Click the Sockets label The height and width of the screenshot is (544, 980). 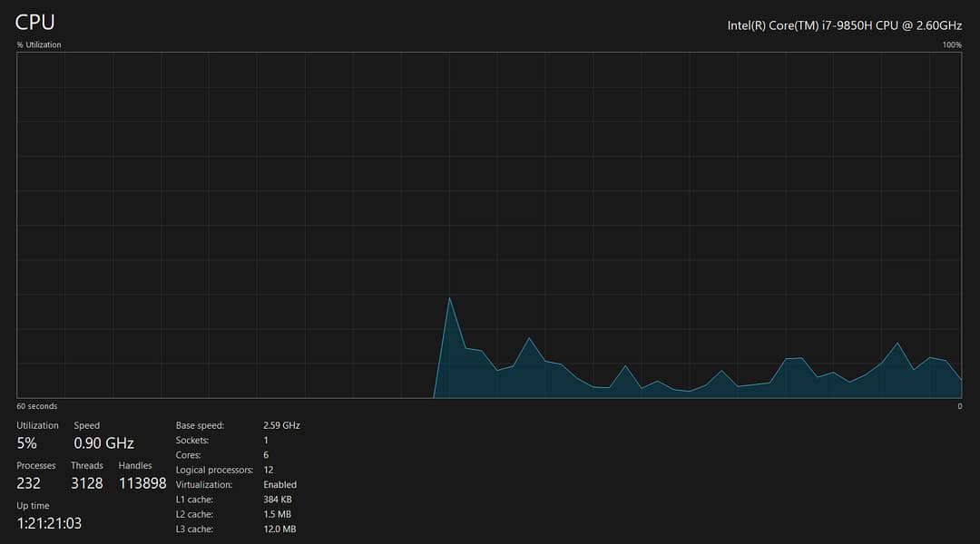click(191, 440)
